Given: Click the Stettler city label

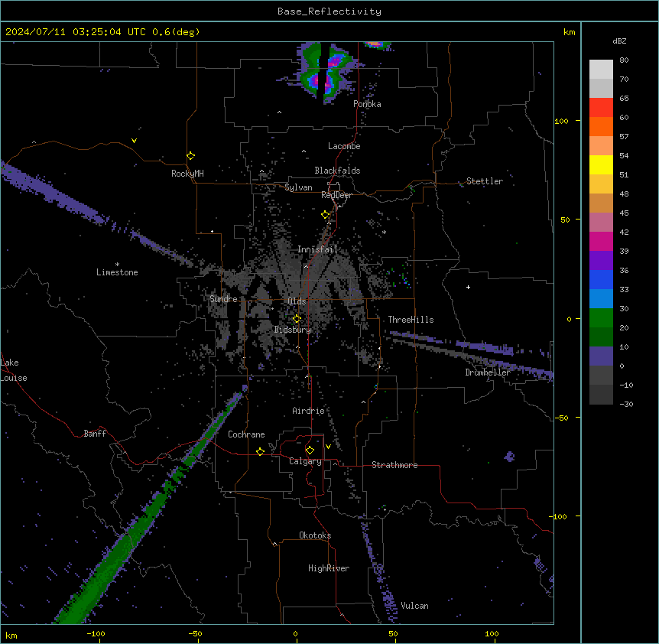Looking at the screenshot, I should [485, 181].
